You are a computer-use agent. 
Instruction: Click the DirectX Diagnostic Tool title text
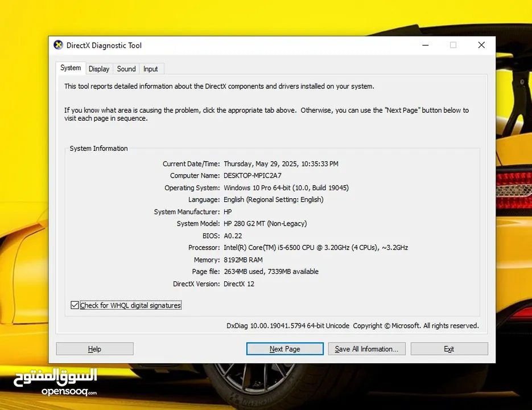coord(104,45)
